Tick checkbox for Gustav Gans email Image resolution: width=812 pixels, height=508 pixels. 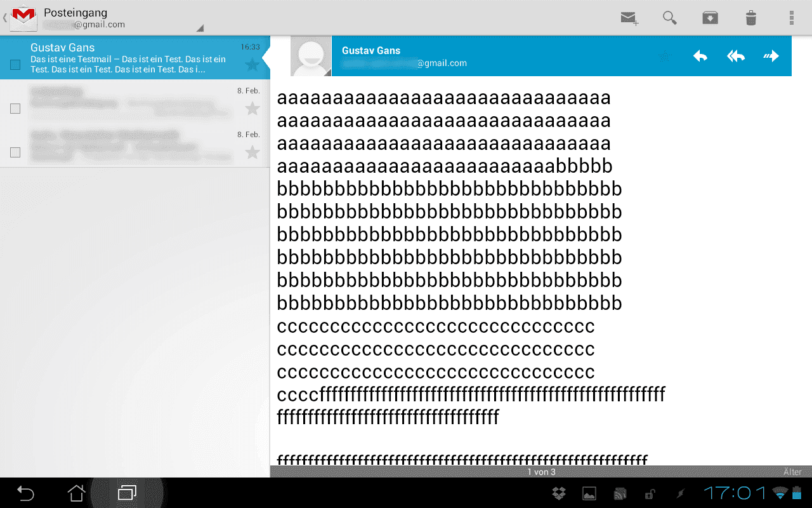pos(15,65)
